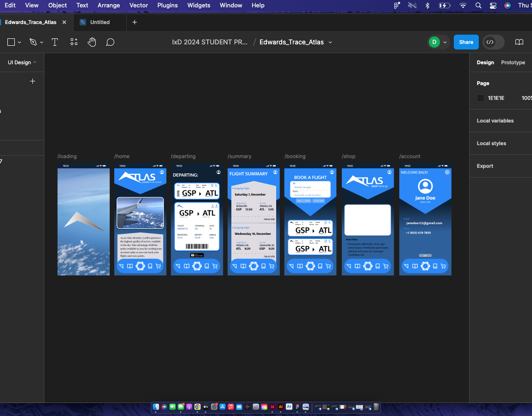Click the IxD 2024 STUDENT PR... project link

tap(210, 42)
